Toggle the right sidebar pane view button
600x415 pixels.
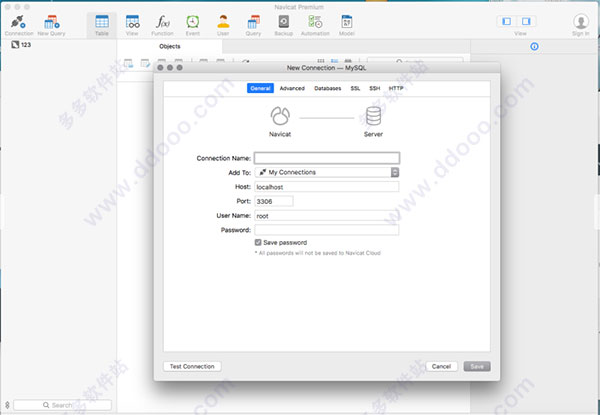[x=526, y=21]
